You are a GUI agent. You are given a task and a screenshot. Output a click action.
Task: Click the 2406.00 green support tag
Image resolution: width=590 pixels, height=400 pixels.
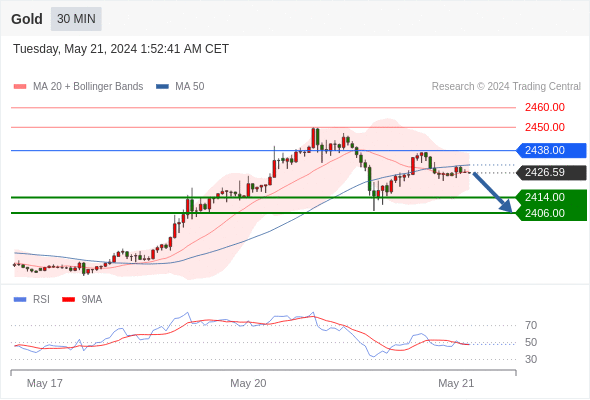coord(551,213)
